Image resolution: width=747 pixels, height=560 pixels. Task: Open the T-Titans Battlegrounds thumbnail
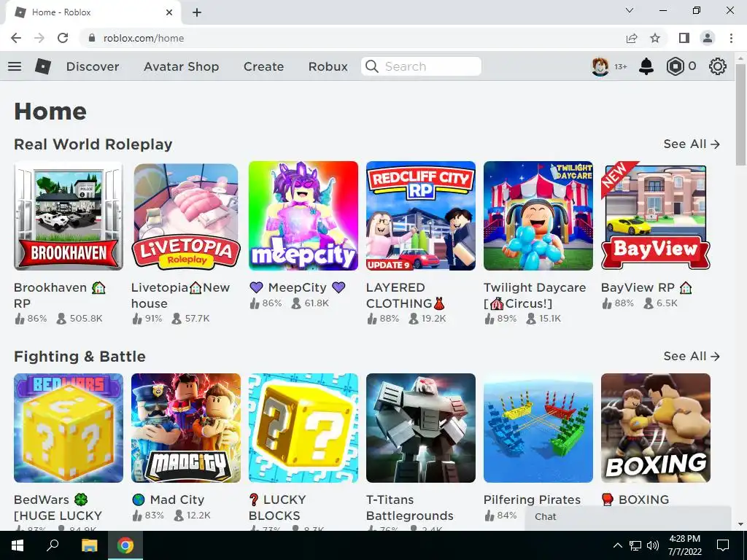[x=421, y=428]
